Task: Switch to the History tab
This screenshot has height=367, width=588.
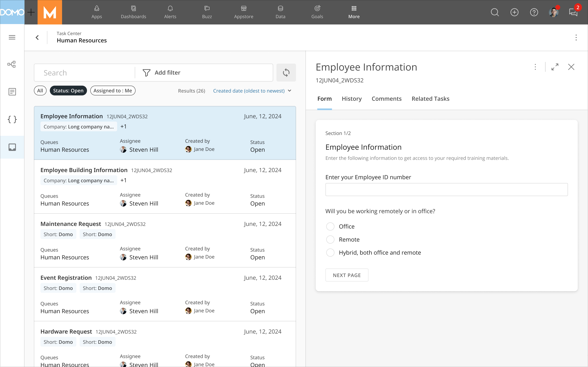Action: (x=352, y=98)
